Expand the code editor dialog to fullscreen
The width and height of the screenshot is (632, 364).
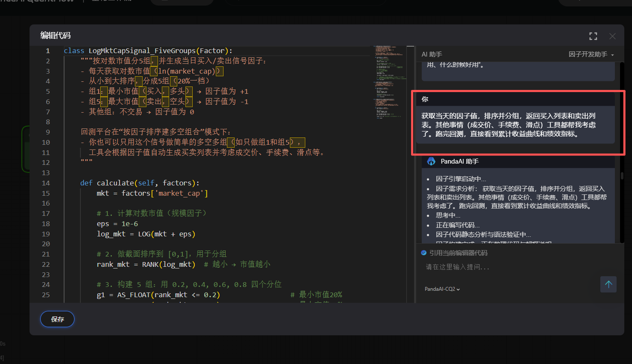coord(593,36)
